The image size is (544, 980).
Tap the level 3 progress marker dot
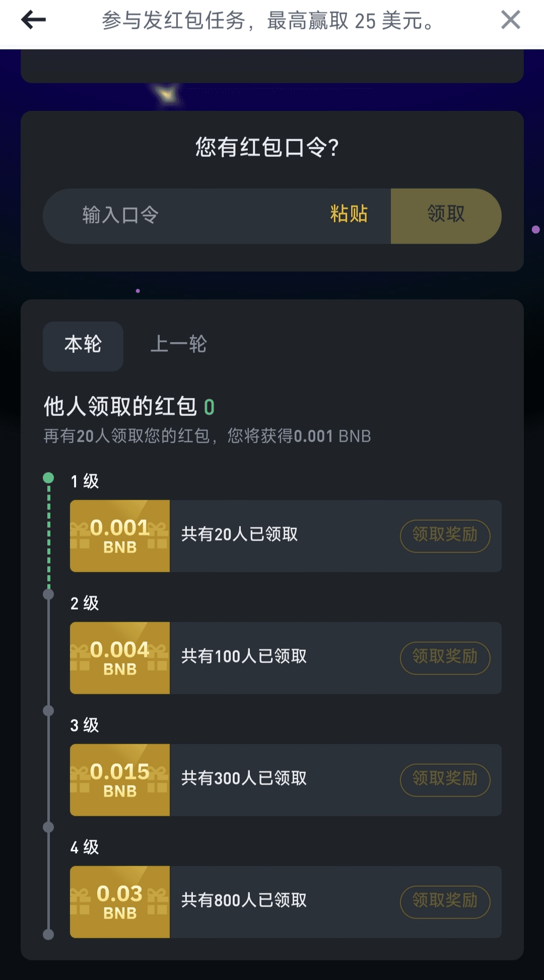coord(48,711)
